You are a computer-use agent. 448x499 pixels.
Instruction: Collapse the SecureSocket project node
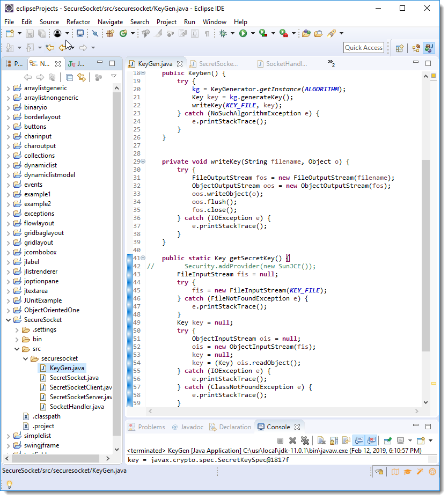[8, 320]
